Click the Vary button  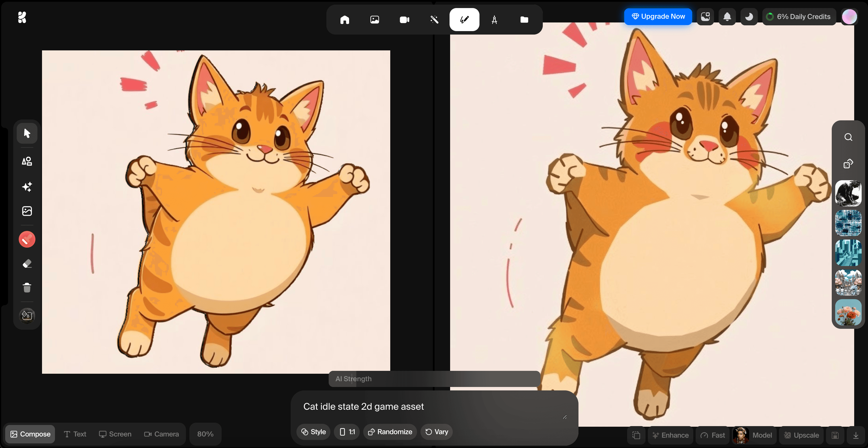tap(436, 432)
